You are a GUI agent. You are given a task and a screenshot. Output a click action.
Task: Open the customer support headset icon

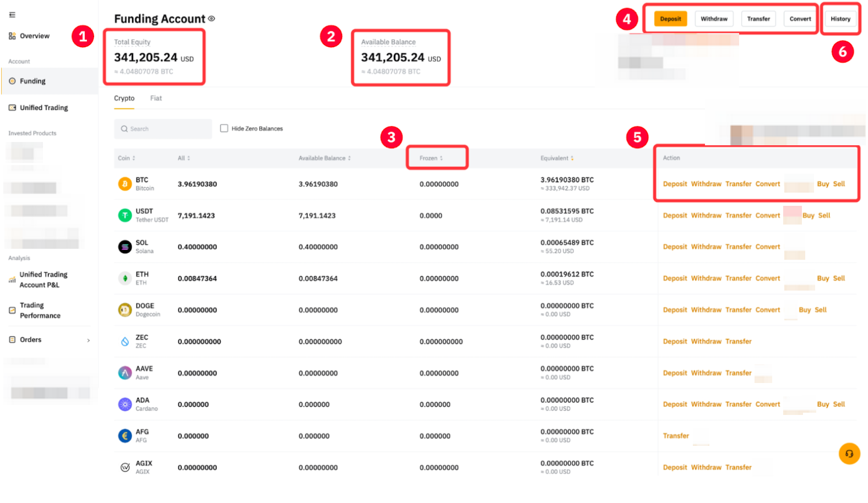coord(849,453)
